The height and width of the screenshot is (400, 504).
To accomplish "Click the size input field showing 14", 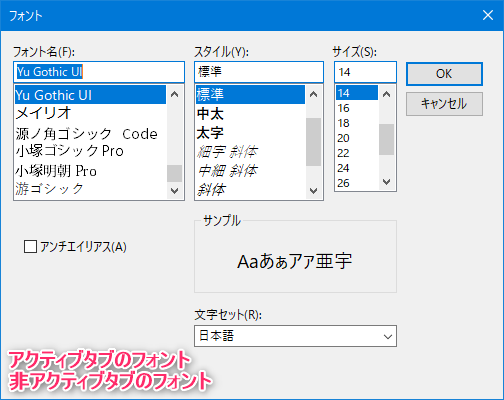I will (365, 72).
